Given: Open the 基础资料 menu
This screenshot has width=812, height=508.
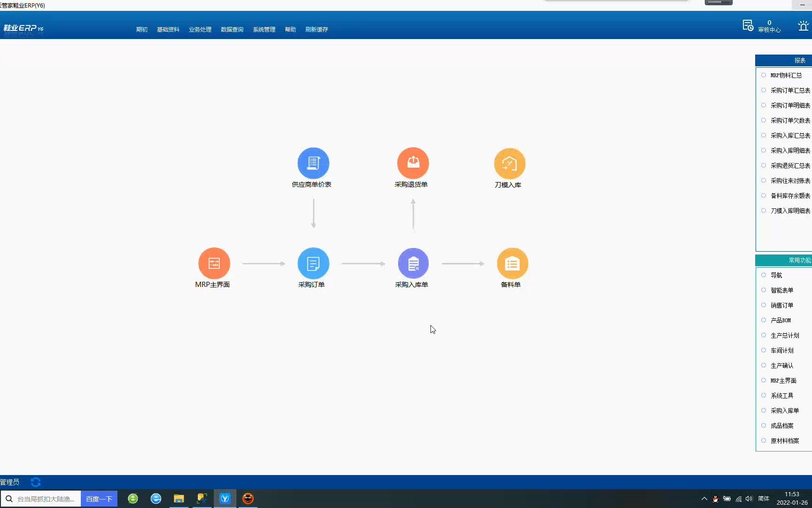Looking at the screenshot, I should pyautogui.click(x=168, y=30).
